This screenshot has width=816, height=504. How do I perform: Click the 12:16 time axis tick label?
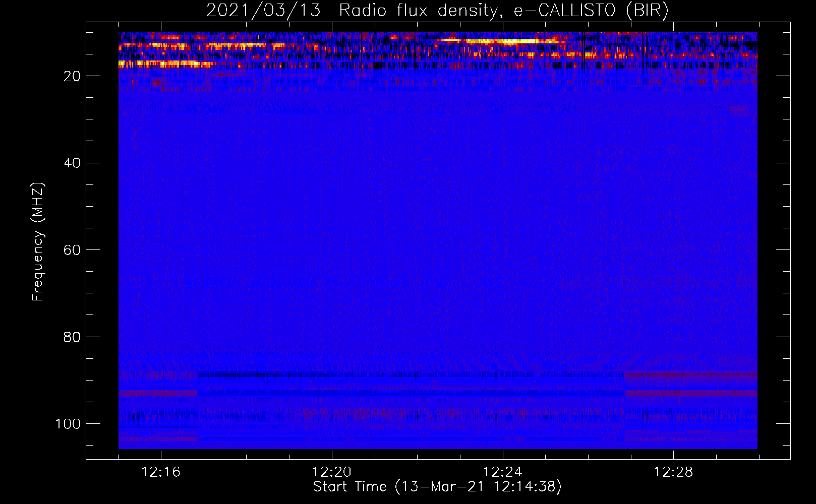(x=161, y=472)
